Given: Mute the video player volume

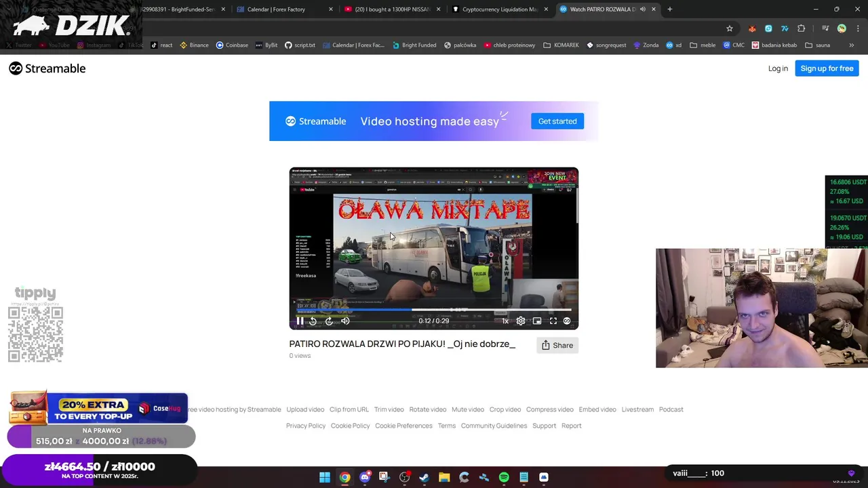Looking at the screenshot, I should point(345,321).
